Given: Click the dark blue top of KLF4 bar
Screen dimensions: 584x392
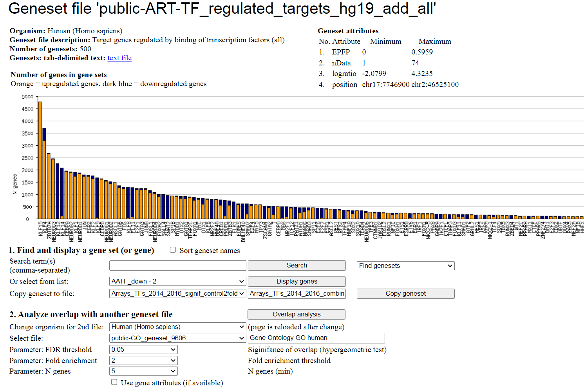Looking at the screenshot, I should [x=44, y=134].
